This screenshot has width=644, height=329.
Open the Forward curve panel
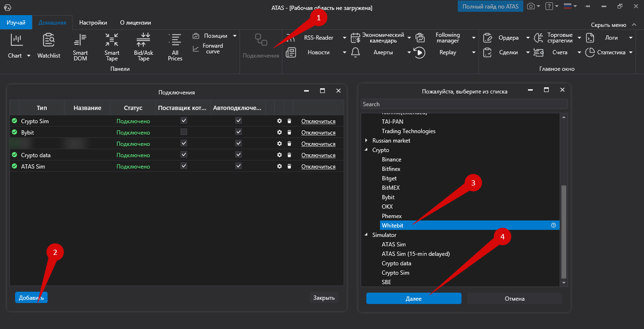coord(208,49)
